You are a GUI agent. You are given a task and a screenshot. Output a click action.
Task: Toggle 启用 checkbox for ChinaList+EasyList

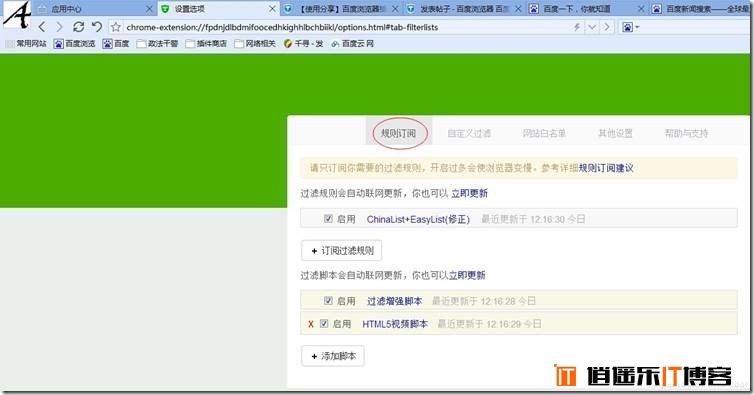(x=328, y=219)
